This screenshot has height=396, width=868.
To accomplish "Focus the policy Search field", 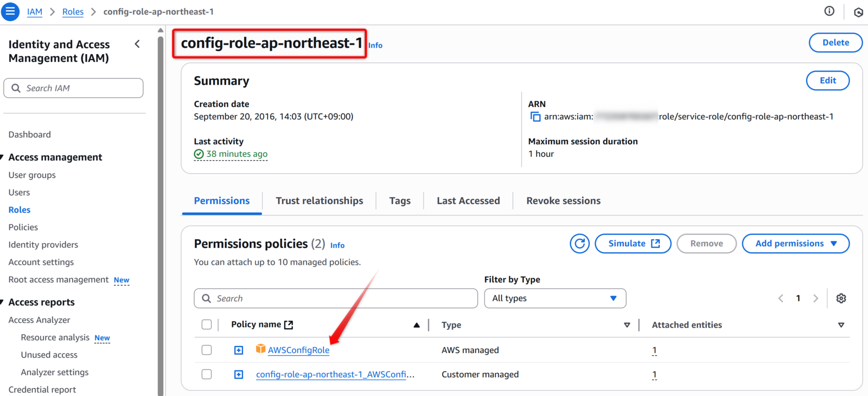I will (336, 298).
